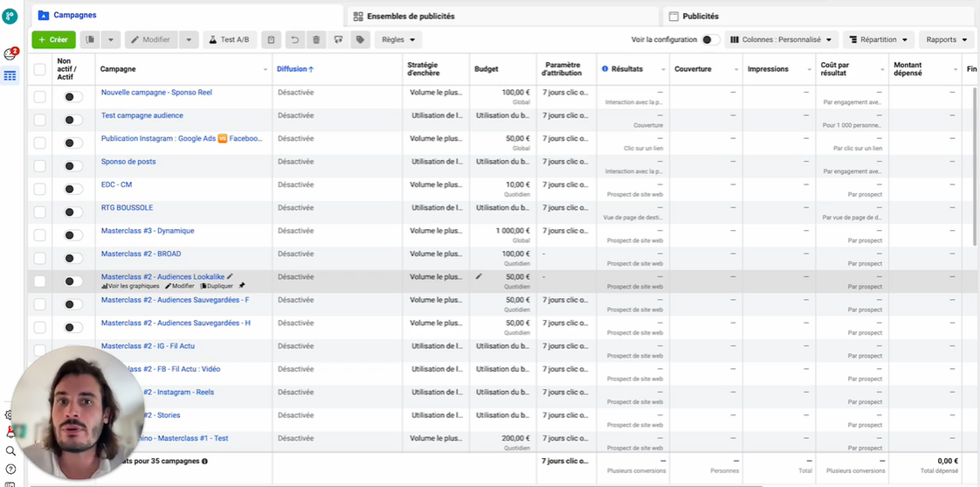
Task: Open the 'Masterclass #3 - Dynamique' campaign link
Action: click(148, 231)
